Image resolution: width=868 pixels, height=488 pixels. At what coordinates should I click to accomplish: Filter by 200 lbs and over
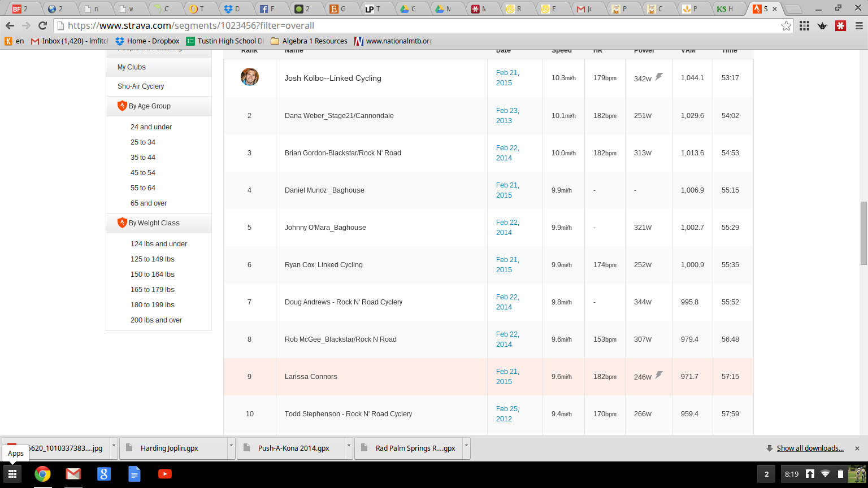point(156,320)
